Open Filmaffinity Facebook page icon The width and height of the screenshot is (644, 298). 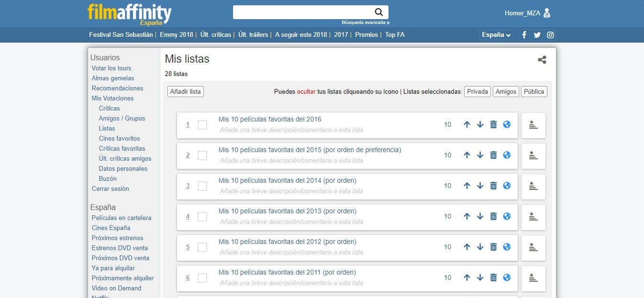click(x=524, y=35)
